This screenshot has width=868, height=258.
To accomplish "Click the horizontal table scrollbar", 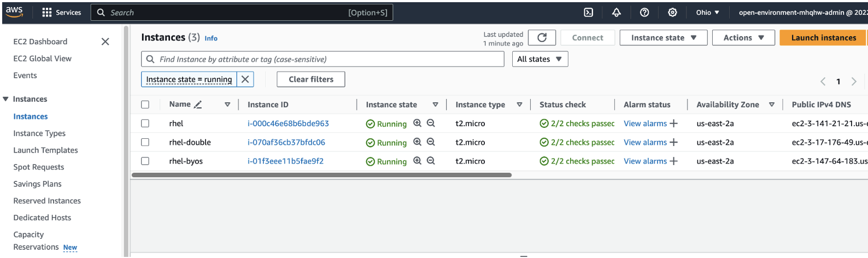I will (321, 175).
